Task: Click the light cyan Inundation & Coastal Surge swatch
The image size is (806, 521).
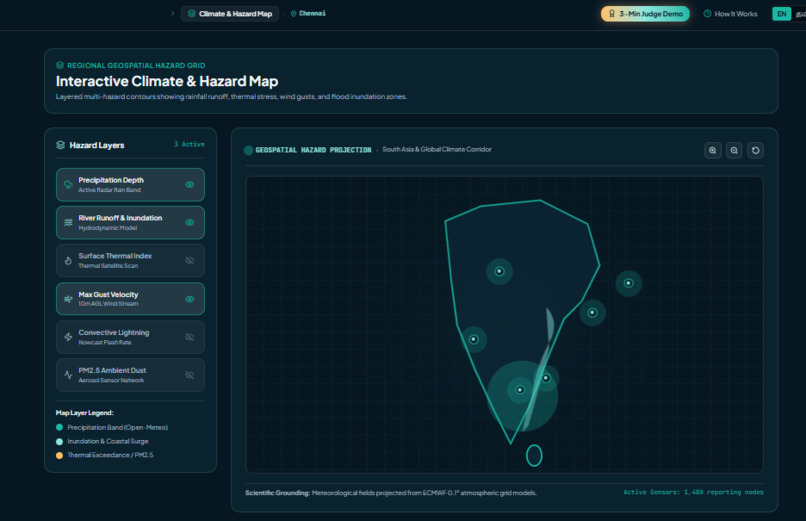Action: [x=60, y=441]
